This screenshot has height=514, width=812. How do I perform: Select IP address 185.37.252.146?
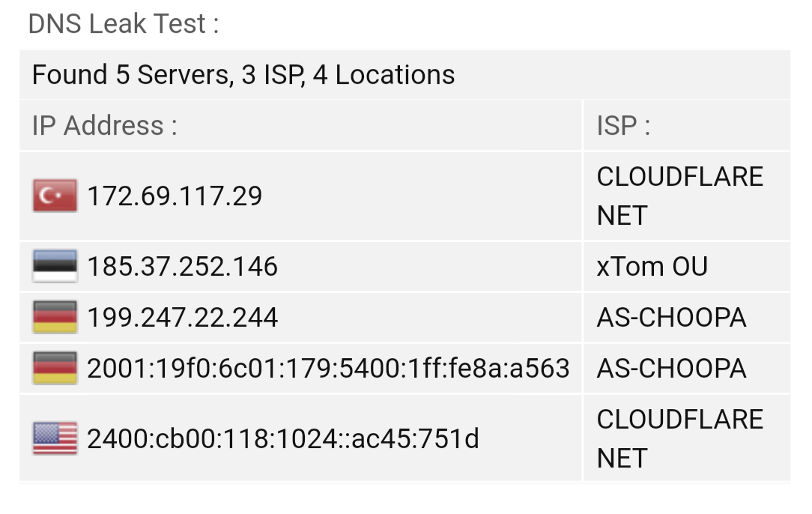click(x=182, y=267)
